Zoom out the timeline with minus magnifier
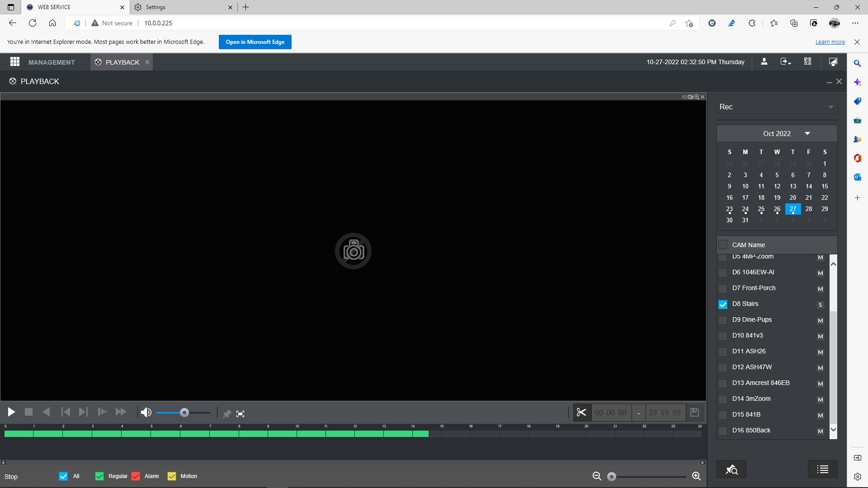This screenshot has width=868, height=488. (x=597, y=476)
